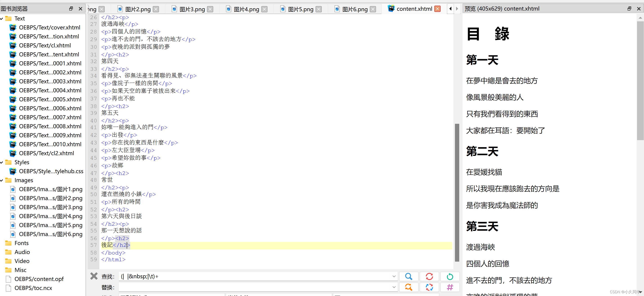Click the red arrows Replace button

point(429,276)
